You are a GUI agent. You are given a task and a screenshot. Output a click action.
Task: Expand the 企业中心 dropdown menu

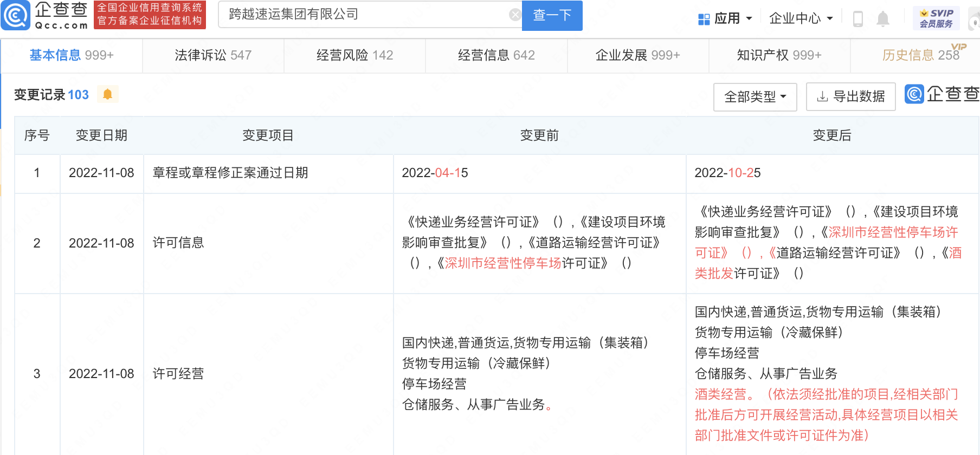(801, 18)
